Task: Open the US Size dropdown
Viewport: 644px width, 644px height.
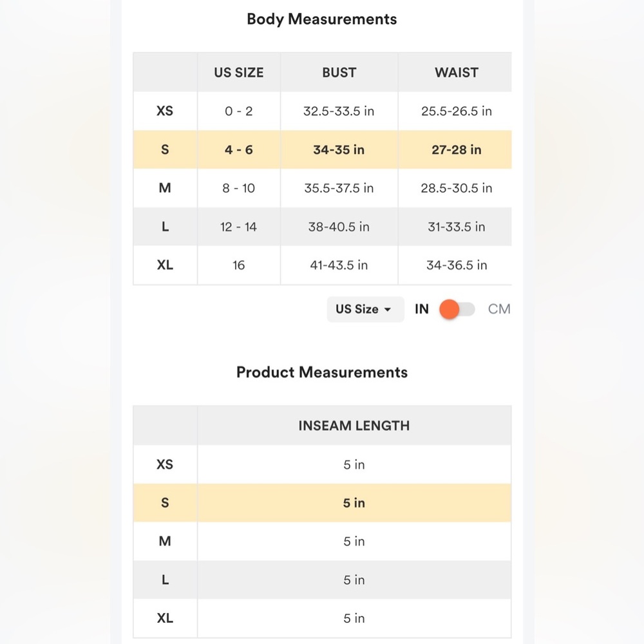Action: click(365, 309)
